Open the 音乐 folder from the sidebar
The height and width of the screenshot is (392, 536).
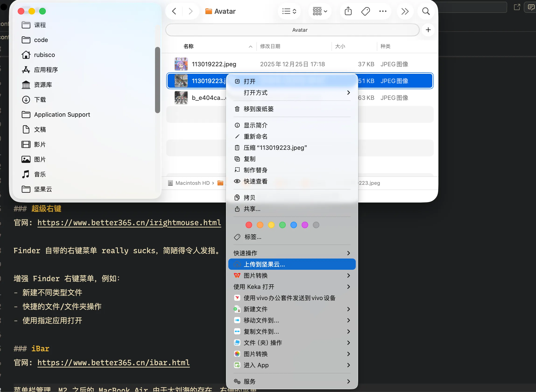coord(40,174)
